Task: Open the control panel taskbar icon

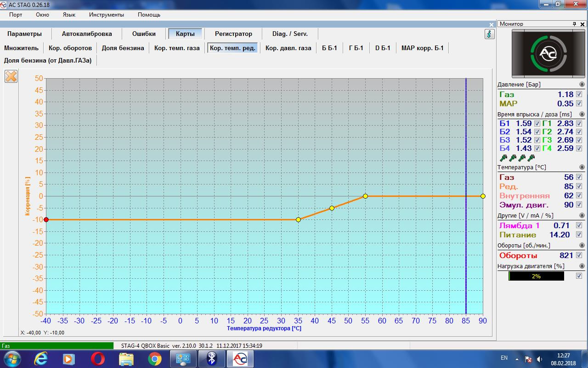Action: (x=183, y=359)
